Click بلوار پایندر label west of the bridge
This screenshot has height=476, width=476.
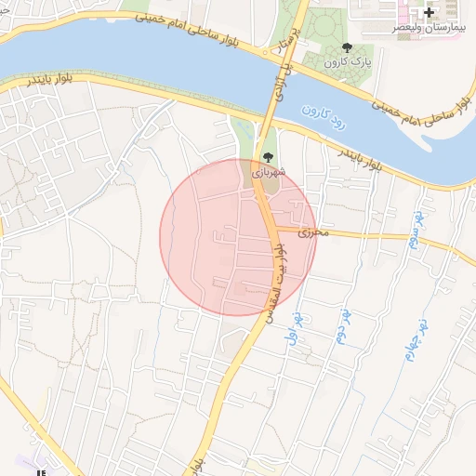coord(49,80)
